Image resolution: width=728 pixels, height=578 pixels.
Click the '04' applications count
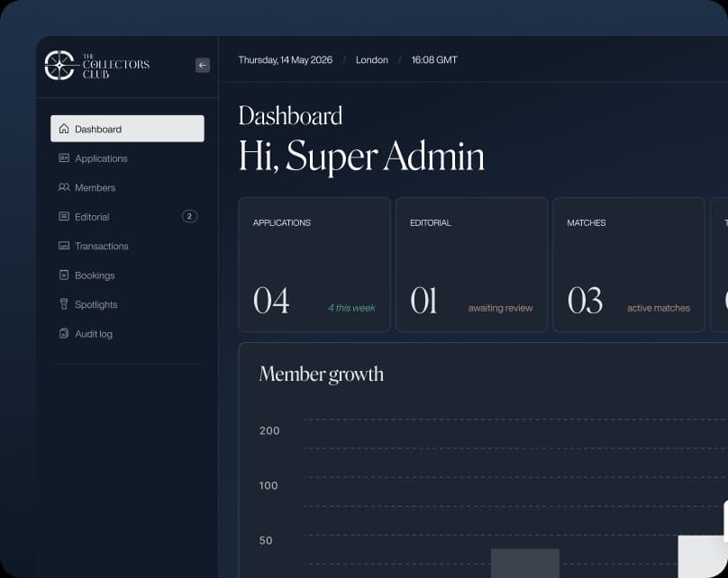(x=271, y=301)
